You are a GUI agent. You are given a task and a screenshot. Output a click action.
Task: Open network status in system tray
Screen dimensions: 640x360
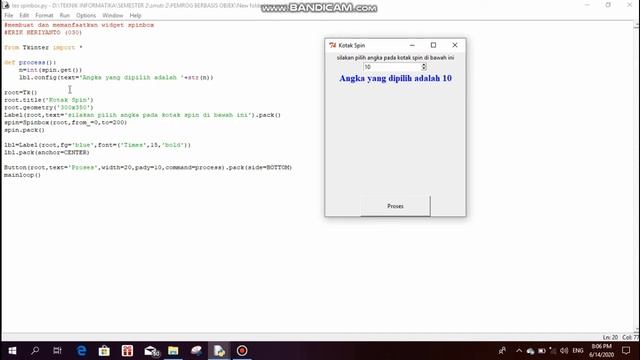(553, 351)
